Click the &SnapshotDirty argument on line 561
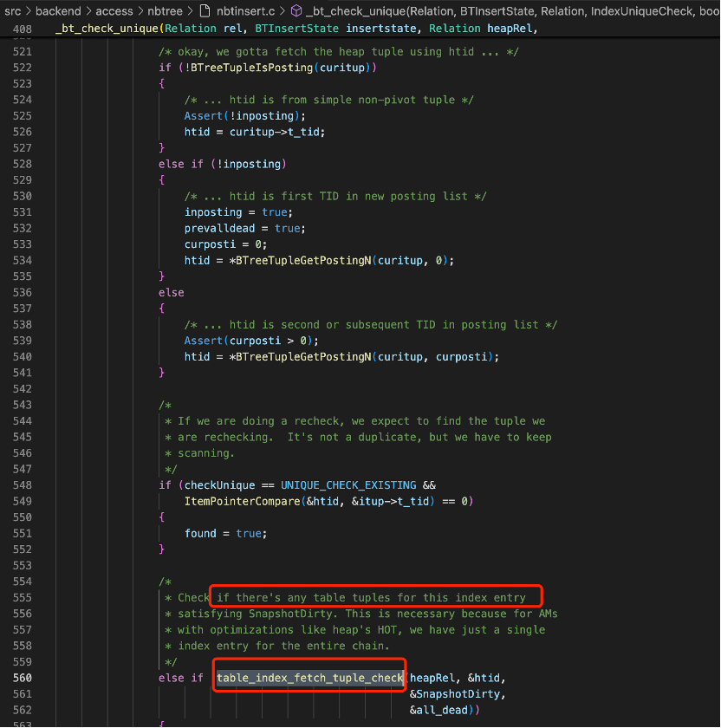 (455, 694)
